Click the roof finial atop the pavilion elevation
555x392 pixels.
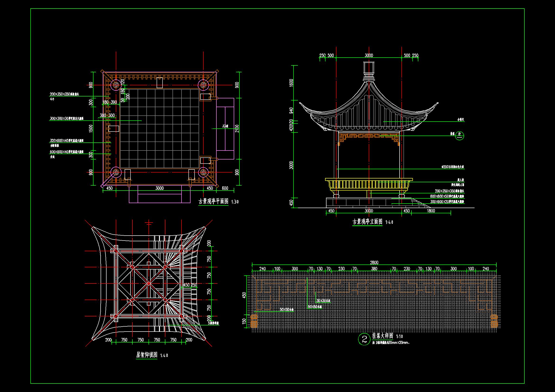[x=369, y=71]
